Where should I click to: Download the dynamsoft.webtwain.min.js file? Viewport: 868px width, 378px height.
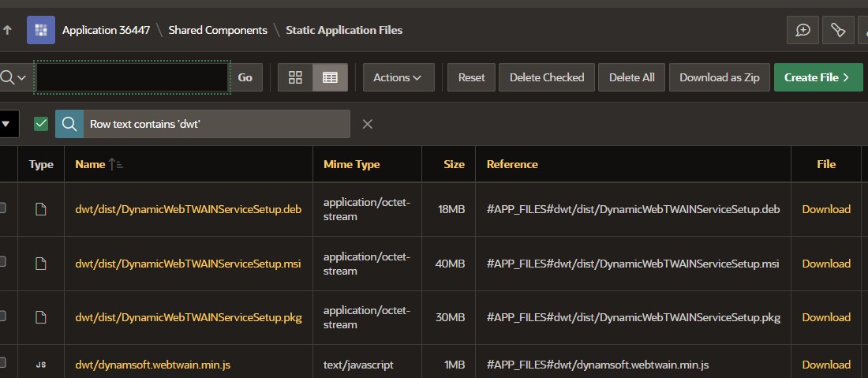click(x=826, y=365)
